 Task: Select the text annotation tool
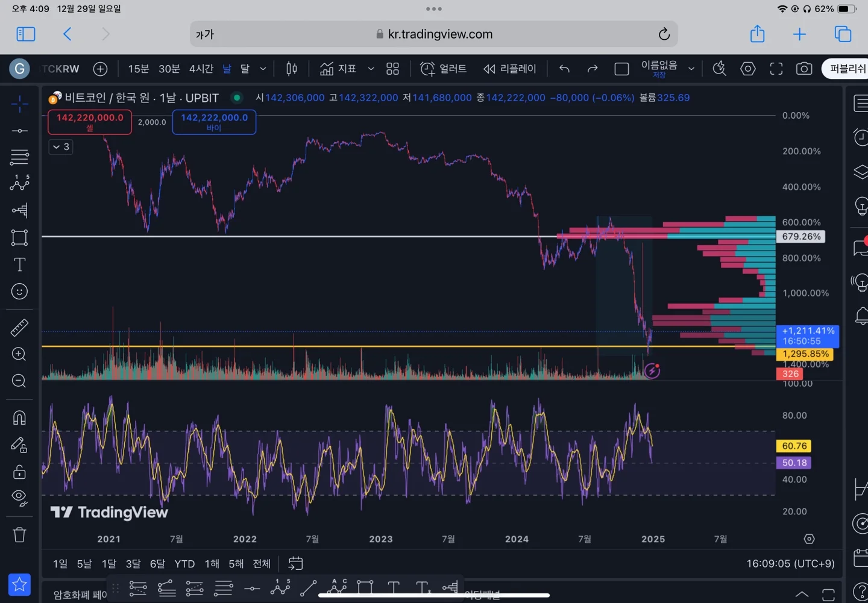19,264
